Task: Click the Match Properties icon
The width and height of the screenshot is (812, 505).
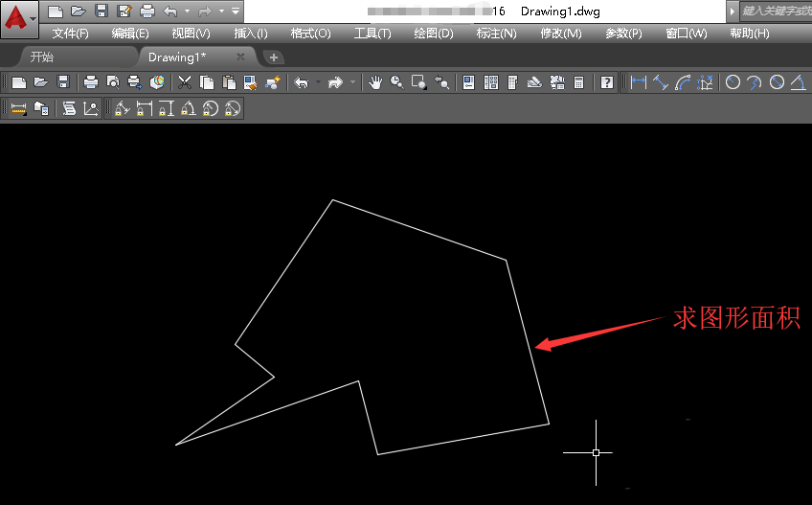Action: [251, 81]
